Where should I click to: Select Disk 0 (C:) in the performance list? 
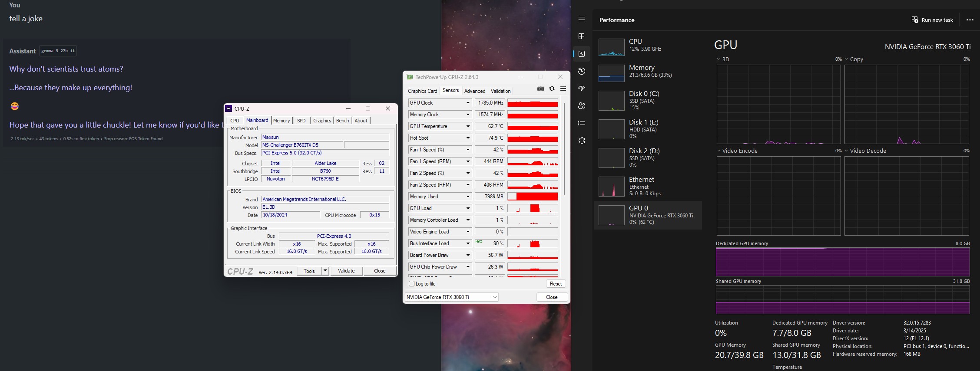[x=648, y=100]
